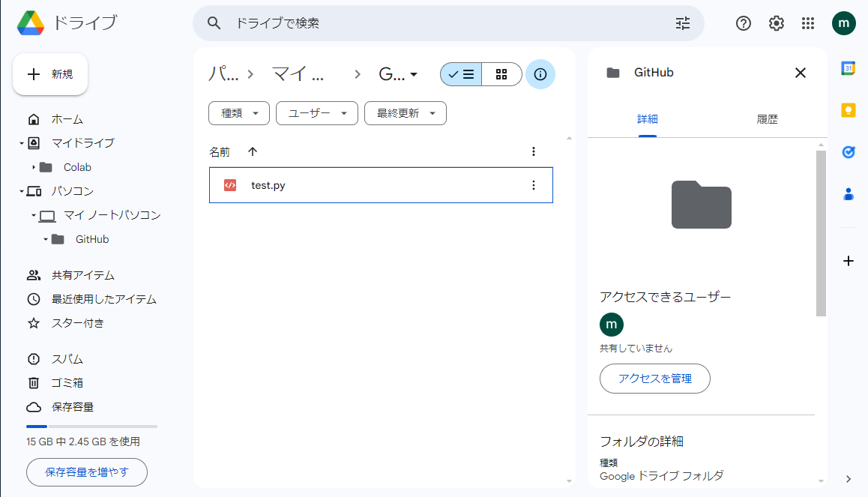
Task: Select the Colab folder in tree
Action: (x=77, y=167)
